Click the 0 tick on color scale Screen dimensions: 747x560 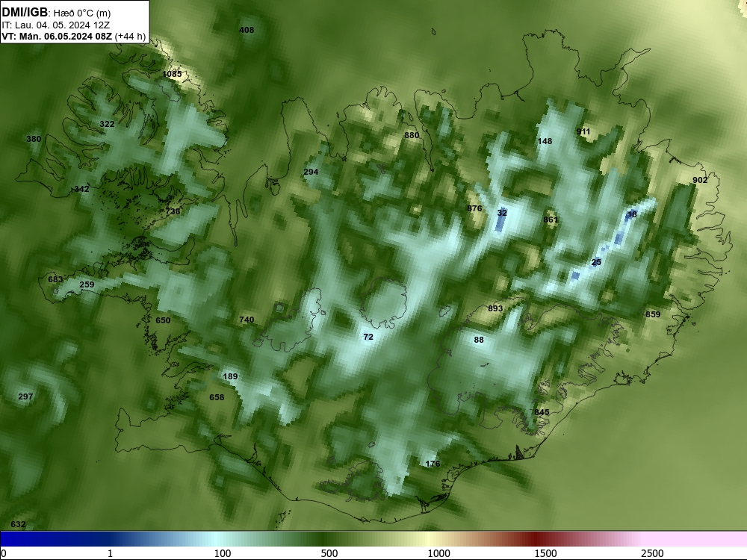tap(4, 553)
